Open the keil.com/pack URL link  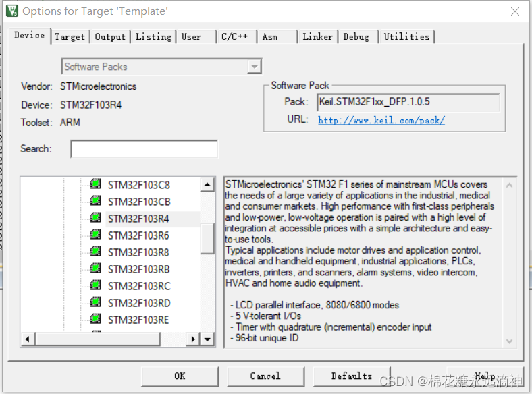[x=381, y=120]
